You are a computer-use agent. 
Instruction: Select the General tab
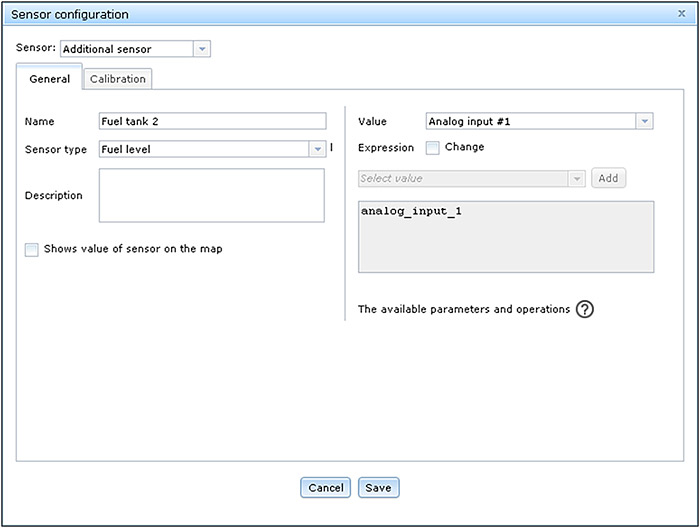(50, 77)
